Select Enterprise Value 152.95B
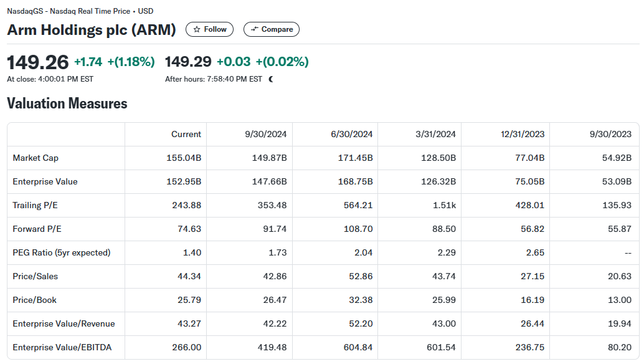Screen dimensions: 644x364 coord(184,181)
